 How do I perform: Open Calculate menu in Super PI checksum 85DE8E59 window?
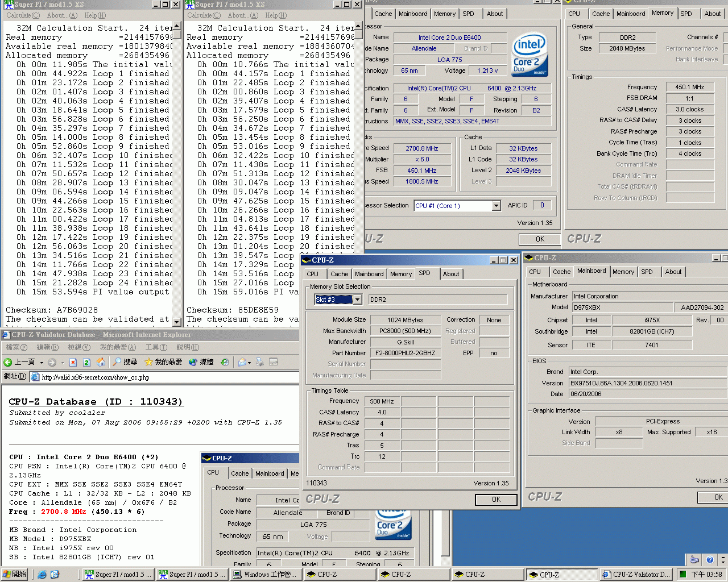(x=204, y=15)
